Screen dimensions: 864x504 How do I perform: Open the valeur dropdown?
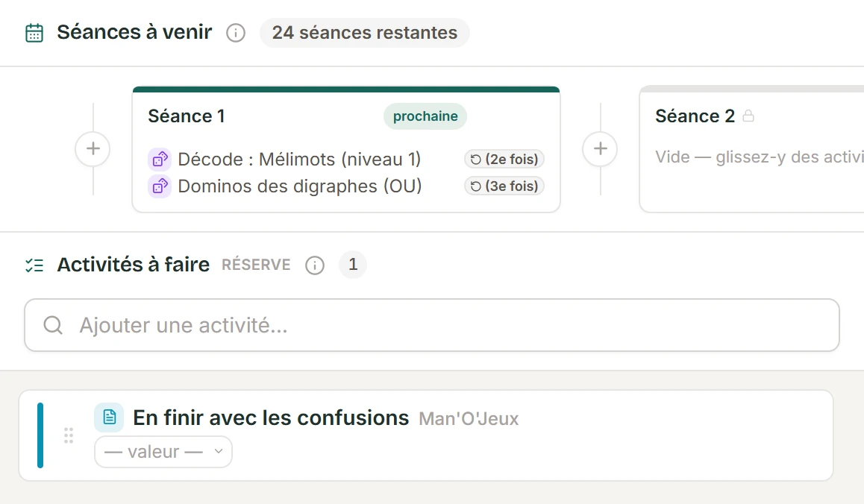[x=163, y=452]
